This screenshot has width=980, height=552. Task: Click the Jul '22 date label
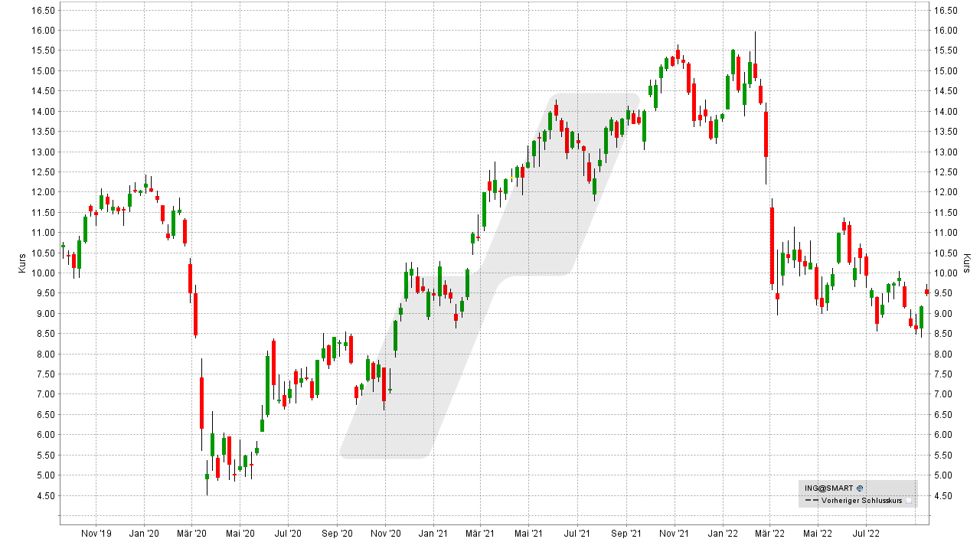865,533
